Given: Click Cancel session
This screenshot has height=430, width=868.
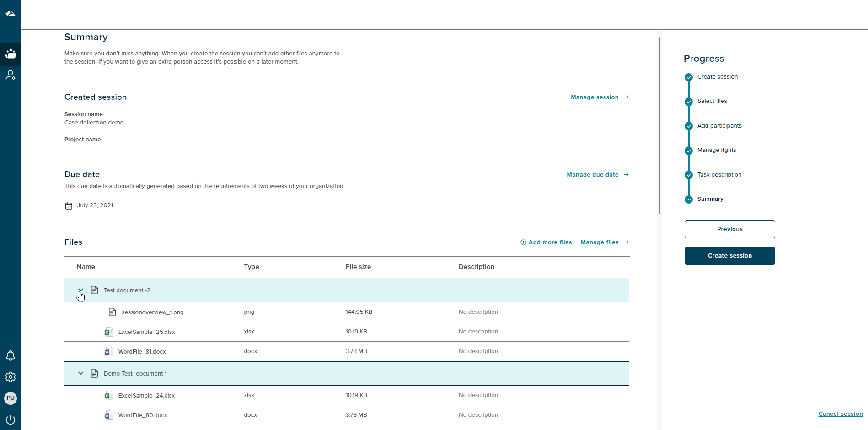Looking at the screenshot, I should coord(841,414).
